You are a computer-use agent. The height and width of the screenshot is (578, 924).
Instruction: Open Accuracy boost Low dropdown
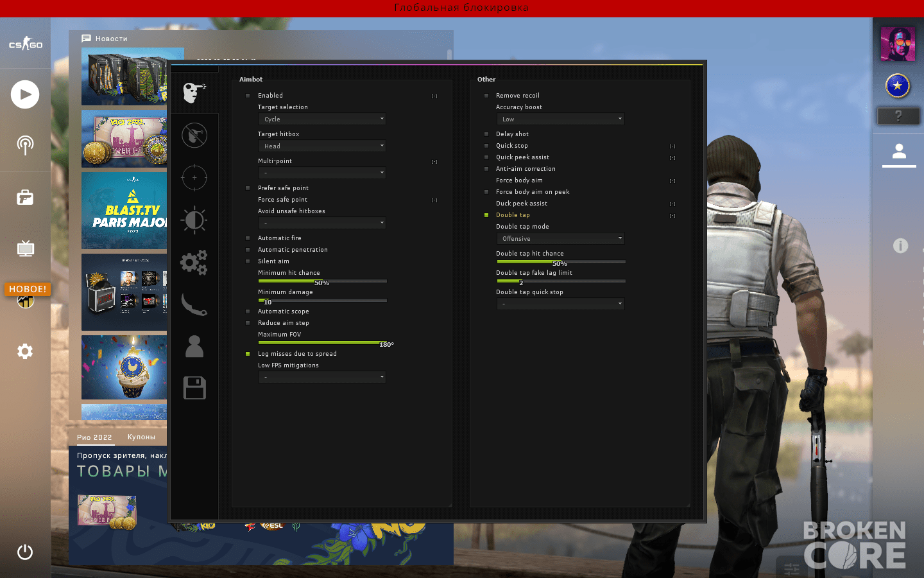560,119
